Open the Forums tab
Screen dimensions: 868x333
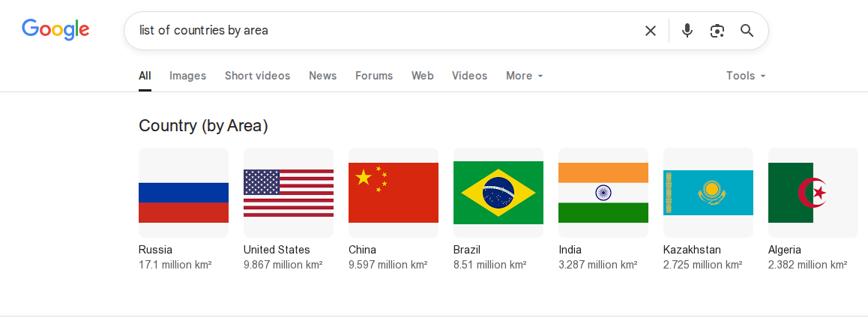(x=374, y=76)
